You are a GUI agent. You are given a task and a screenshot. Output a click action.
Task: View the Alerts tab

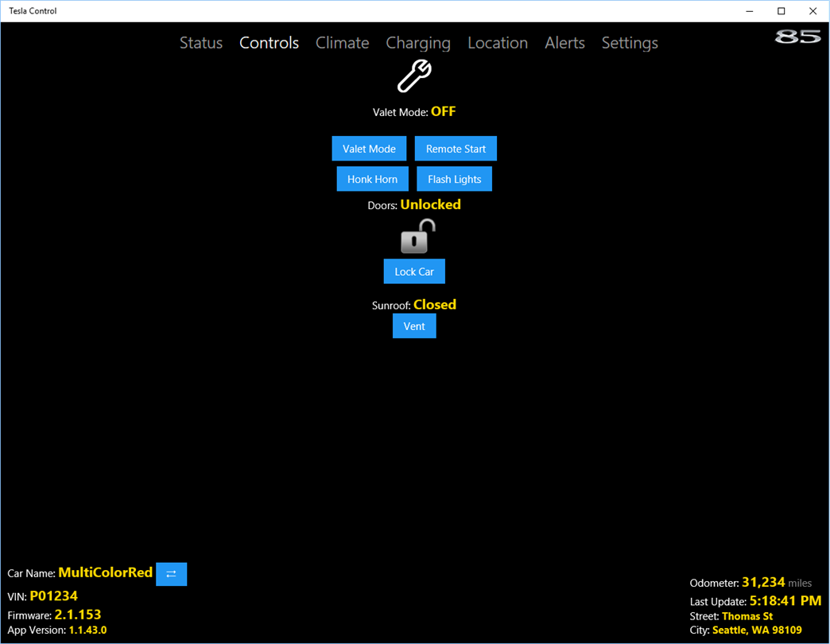(x=564, y=43)
